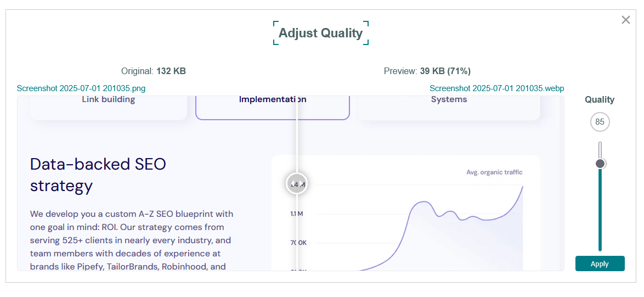Click the Quality slider thumb

(600, 164)
